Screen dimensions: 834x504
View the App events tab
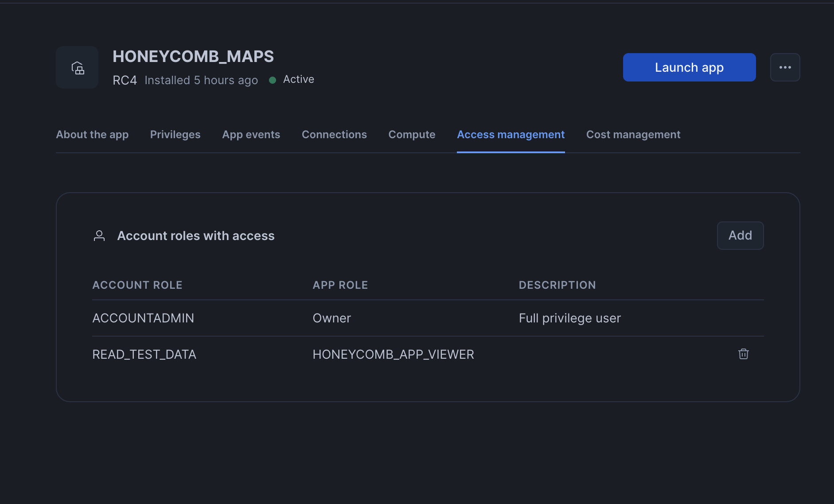click(251, 134)
